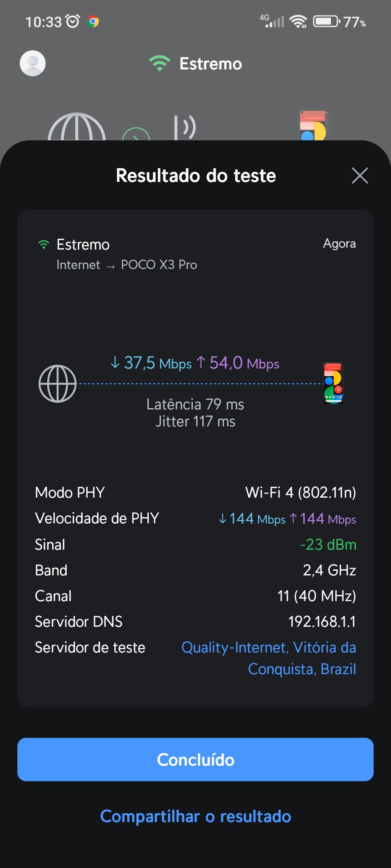Image resolution: width=391 pixels, height=868 pixels.
Task: Tap the Chrome icon in status bar
Action: pyautogui.click(x=93, y=22)
